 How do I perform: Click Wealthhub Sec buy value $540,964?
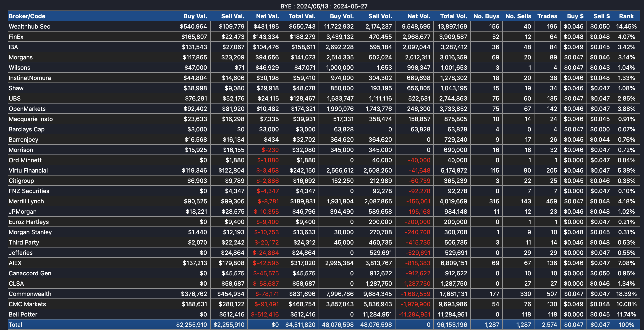(x=193, y=27)
